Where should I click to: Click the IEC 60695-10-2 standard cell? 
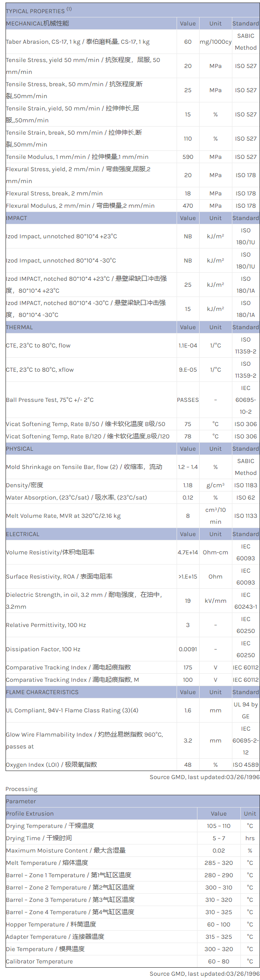(x=246, y=400)
